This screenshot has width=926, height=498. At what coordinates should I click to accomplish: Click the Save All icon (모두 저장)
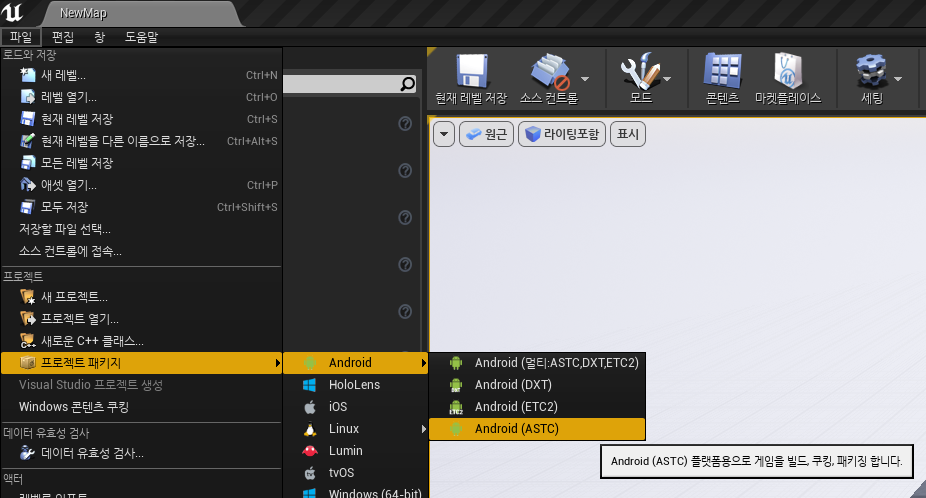28,207
